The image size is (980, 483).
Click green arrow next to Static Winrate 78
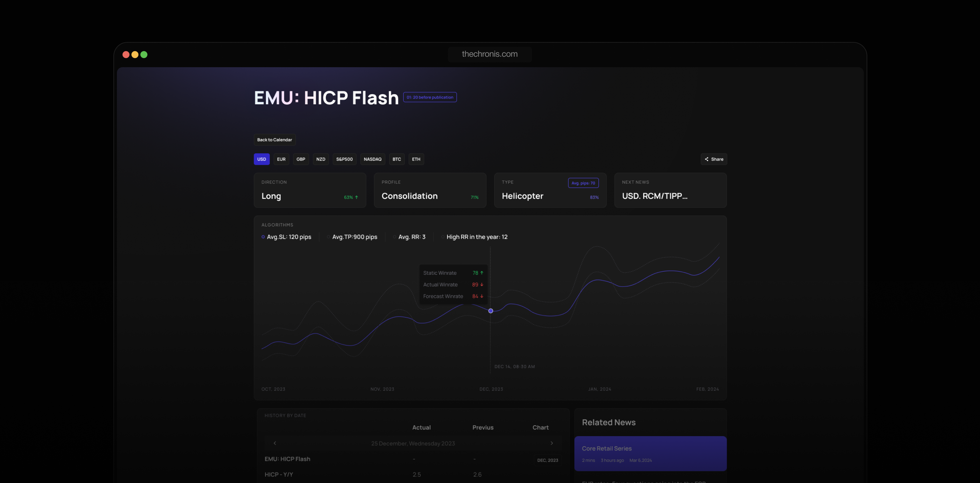coord(482,273)
